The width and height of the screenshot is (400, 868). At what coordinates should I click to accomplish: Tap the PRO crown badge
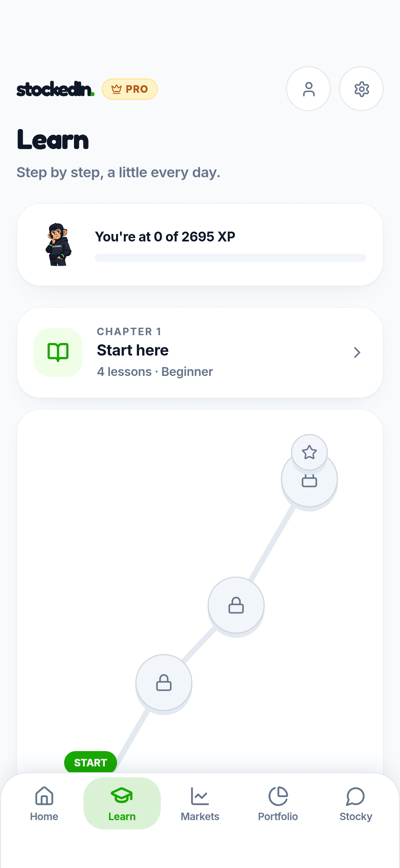[x=130, y=89]
